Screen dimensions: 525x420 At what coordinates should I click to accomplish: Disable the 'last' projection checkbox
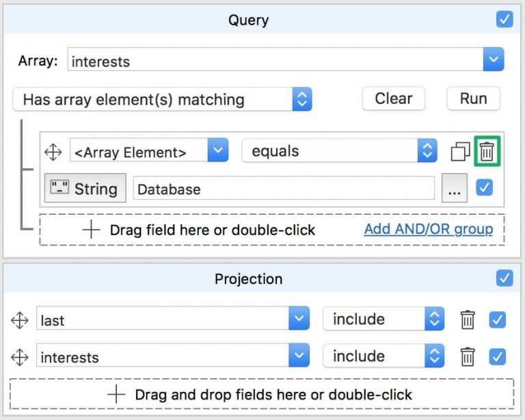point(498,319)
